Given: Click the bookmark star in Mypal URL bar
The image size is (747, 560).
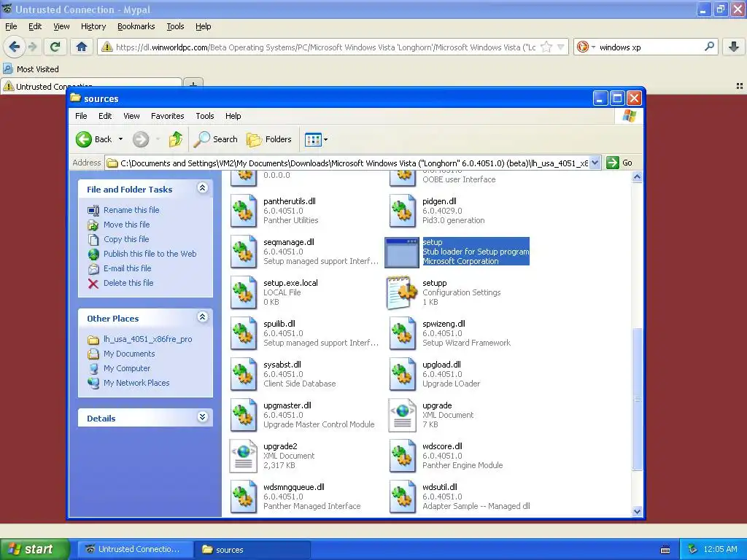Looking at the screenshot, I should (x=546, y=47).
